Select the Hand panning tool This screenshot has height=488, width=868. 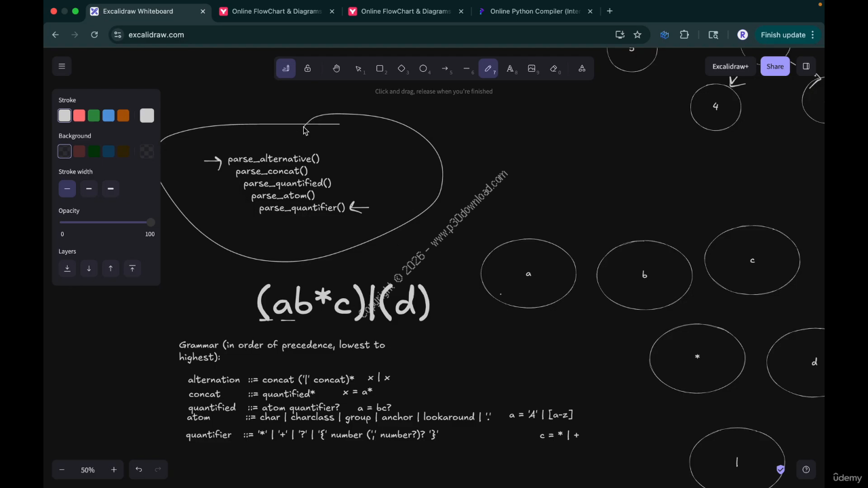click(336, 68)
